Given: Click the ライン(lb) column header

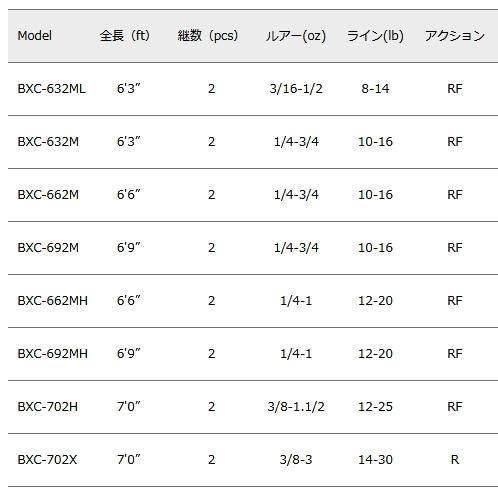Looking at the screenshot, I should pyautogui.click(x=375, y=35).
